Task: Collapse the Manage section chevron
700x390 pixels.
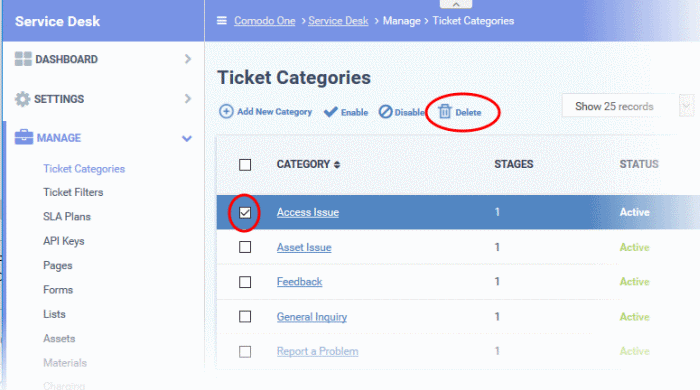Action: (x=187, y=138)
